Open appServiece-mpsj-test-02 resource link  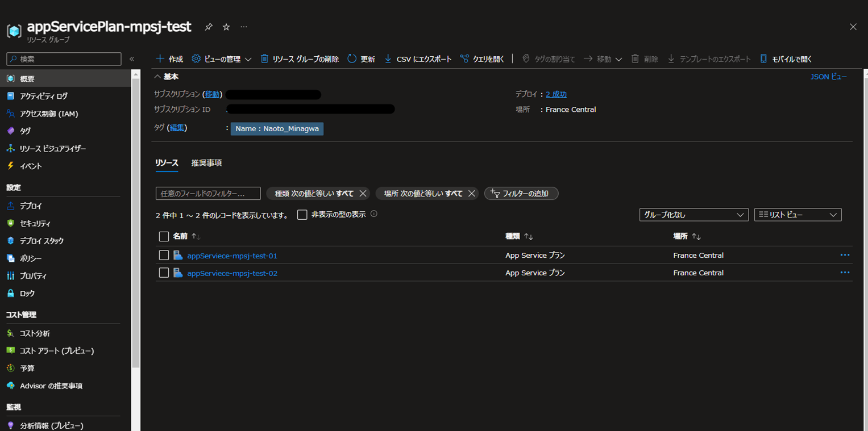[x=232, y=274]
